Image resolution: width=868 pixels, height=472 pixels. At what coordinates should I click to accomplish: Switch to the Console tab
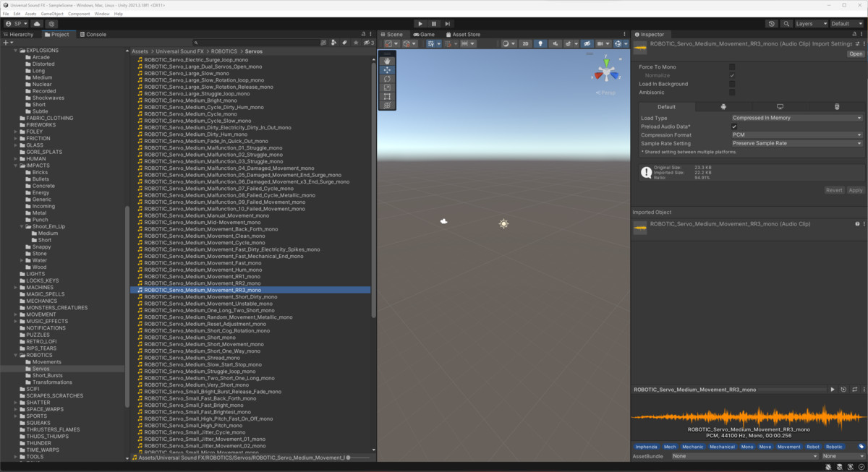click(93, 34)
